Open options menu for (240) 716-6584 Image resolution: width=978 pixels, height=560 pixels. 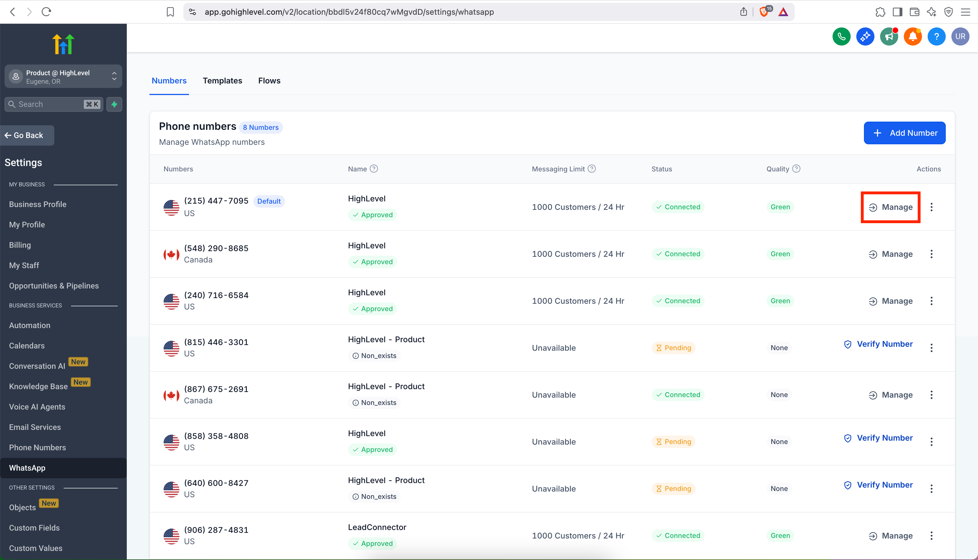click(931, 301)
